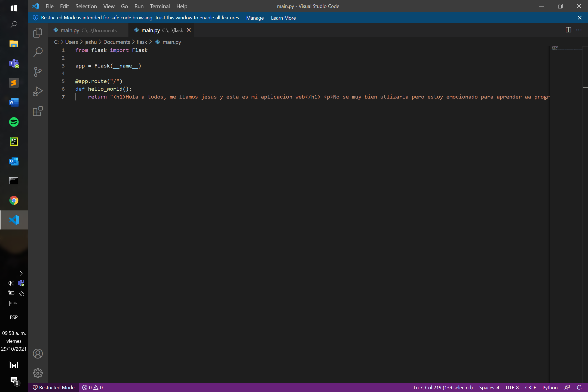Open the Run menu
This screenshot has height=392, width=588.
pyautogui.click(x=139, y=6)
